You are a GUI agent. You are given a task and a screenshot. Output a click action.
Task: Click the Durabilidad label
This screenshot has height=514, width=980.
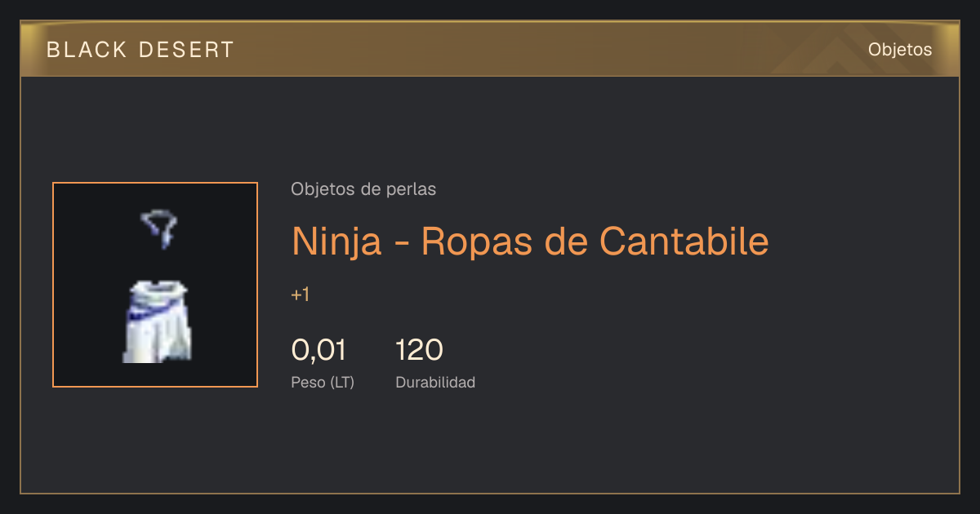435,382
